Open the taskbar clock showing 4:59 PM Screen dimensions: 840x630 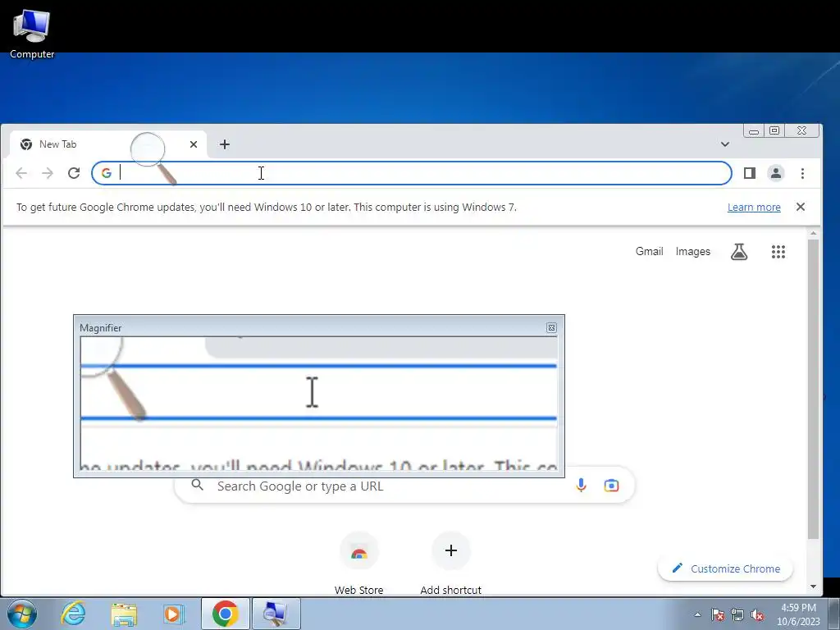[x=798, y=614]
